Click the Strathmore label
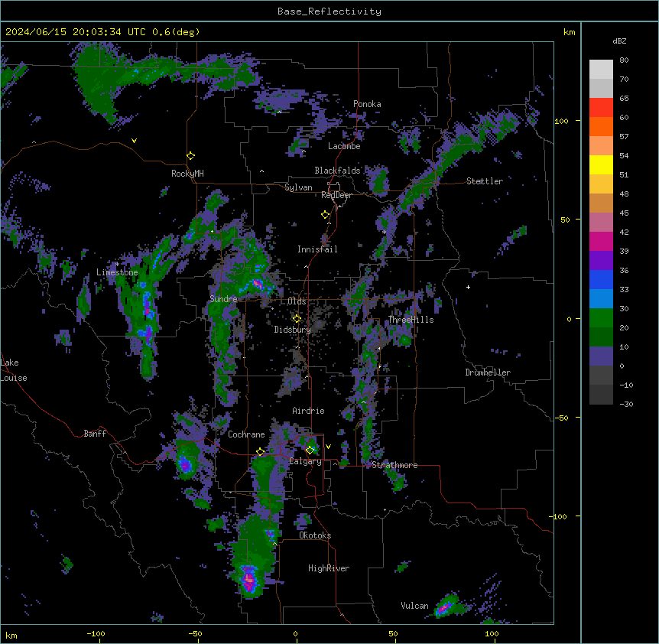 [394, 465]
